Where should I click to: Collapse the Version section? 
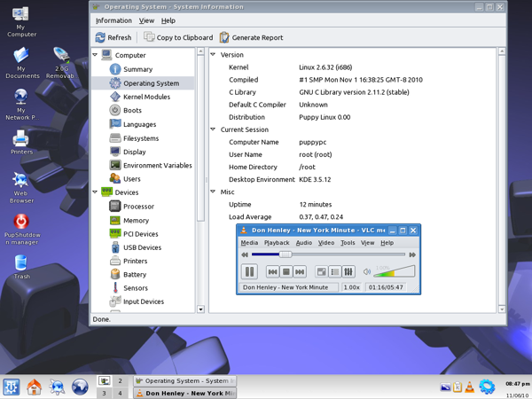coord(213,54)
